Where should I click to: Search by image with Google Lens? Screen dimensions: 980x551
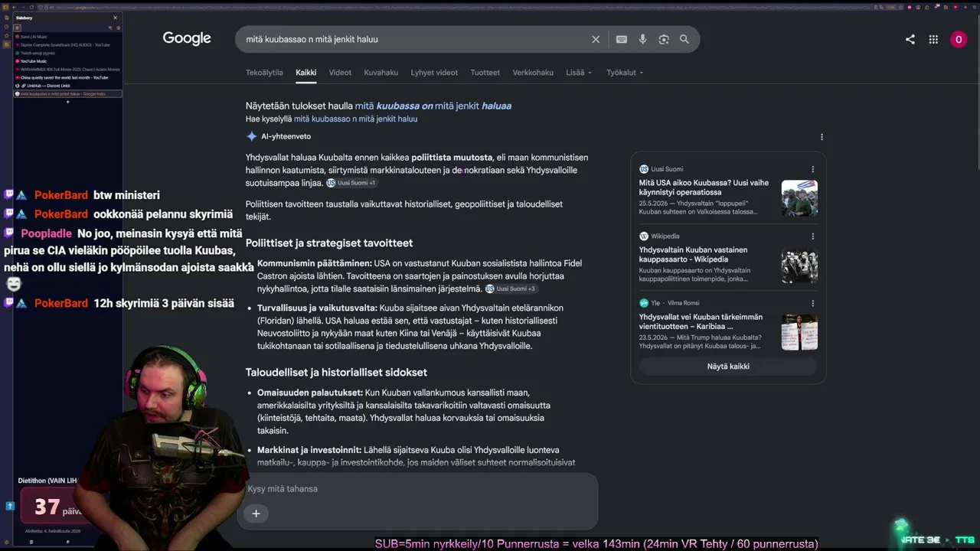664,39
